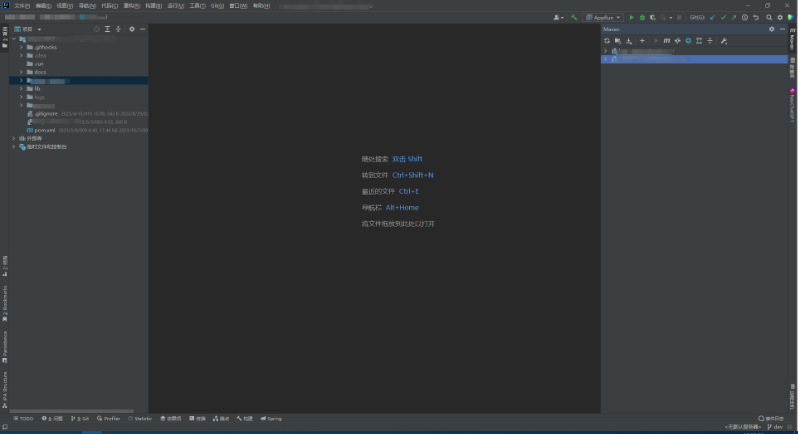Click the dev branch in status bar
Screen dimensions: 798x434
[x=775, y=427]
